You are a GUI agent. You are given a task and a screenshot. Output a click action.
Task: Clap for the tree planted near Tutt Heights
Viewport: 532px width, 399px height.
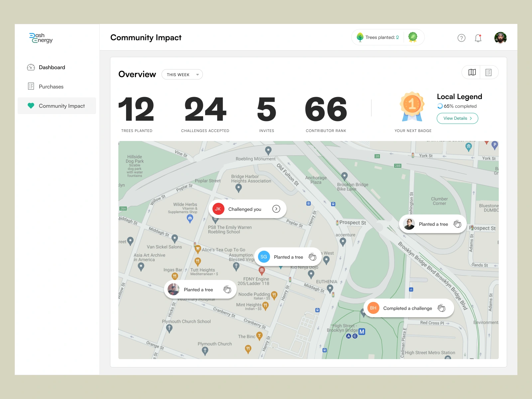(x=227, y=289)
